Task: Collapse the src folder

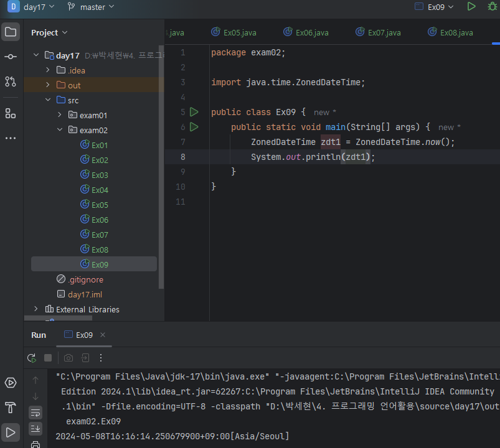Action: pyautogui.click(x=48, y=100)
